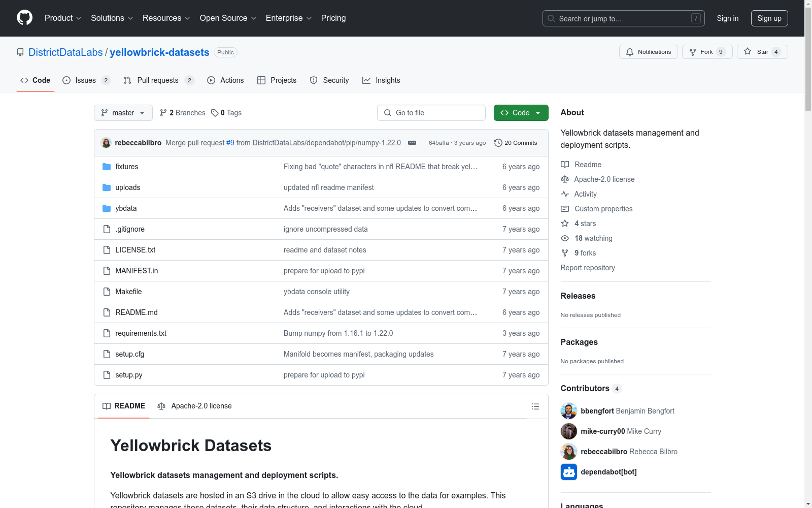Open the green Code dropdown

click(x=521, y=113)
